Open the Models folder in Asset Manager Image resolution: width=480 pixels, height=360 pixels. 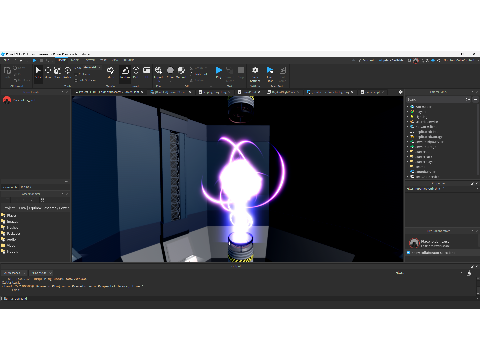point(10,251)
